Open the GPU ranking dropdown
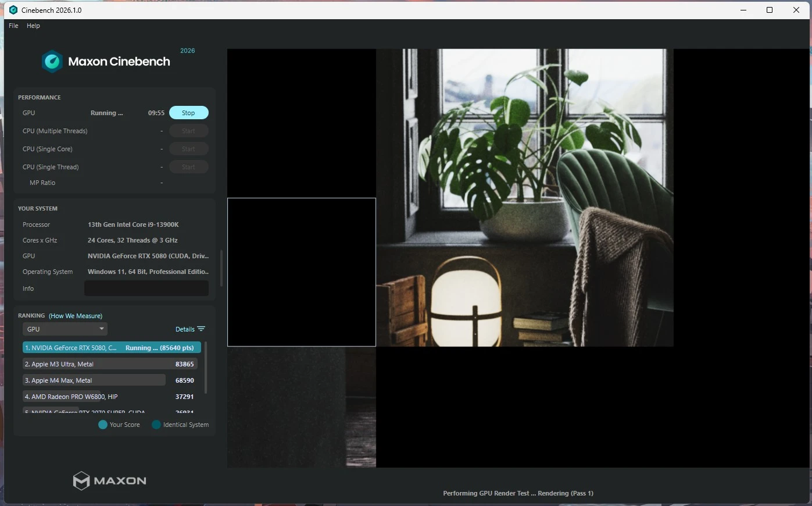The image size is (812, 506). click(x=65, y=329)
